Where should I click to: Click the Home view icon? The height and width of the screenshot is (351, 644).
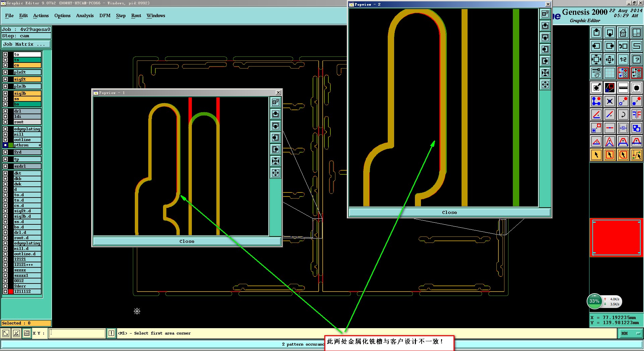[x=623, y=33]
